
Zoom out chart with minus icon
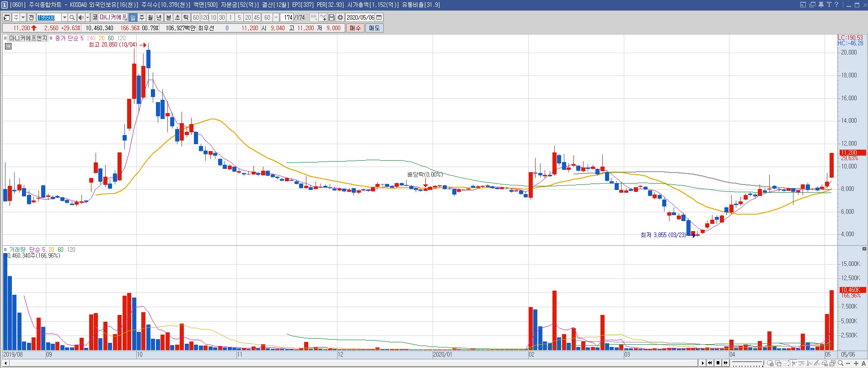pos(848,363)
